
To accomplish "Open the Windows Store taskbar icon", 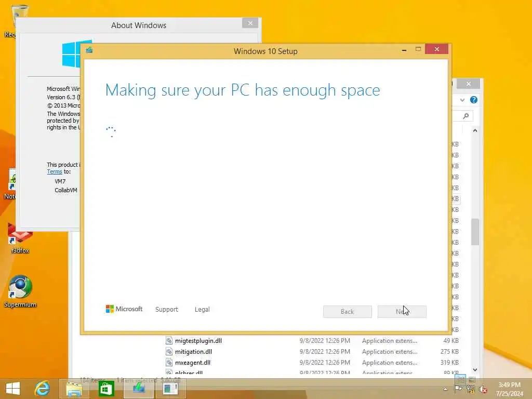I will [106, 389].
